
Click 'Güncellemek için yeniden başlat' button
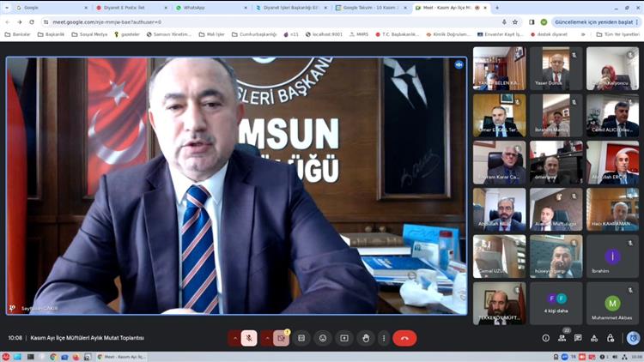coord(596,21)
